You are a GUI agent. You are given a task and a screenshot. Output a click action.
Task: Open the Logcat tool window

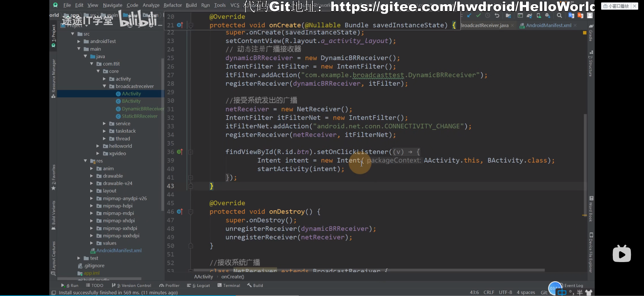[199, 285]
